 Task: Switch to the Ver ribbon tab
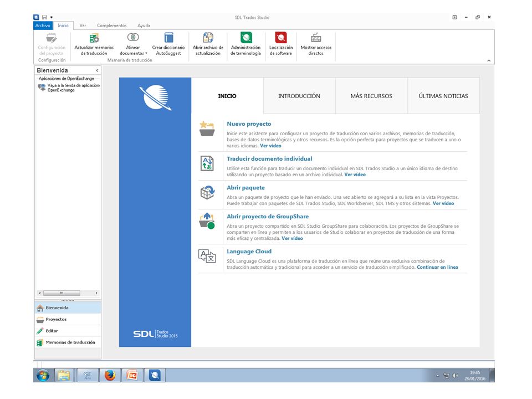pos(83,25)
